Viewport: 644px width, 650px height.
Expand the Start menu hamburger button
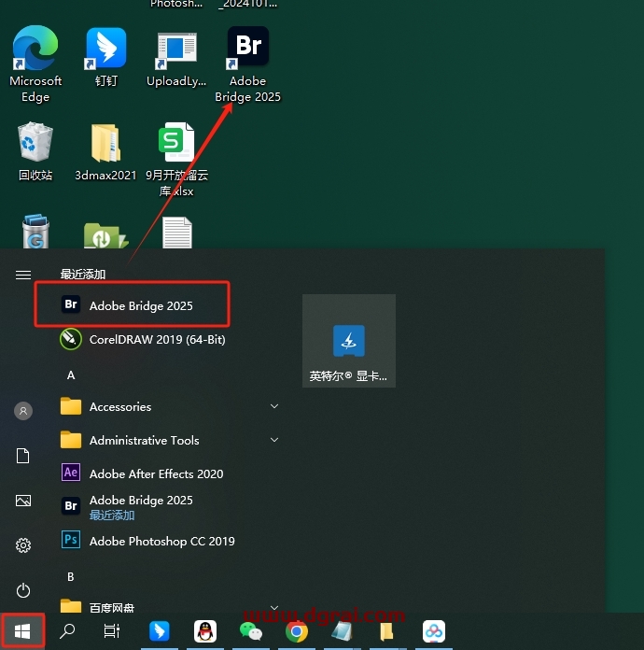tap(23, 275)
